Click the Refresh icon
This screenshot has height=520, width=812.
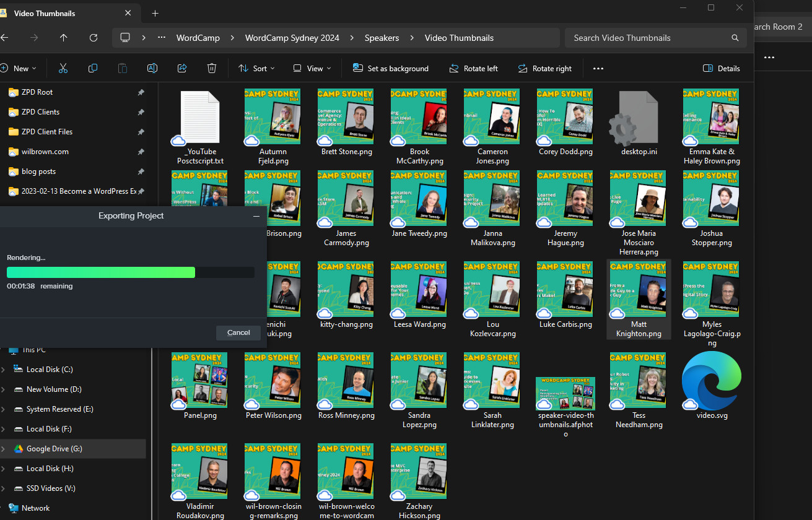[x=94, y=38]
